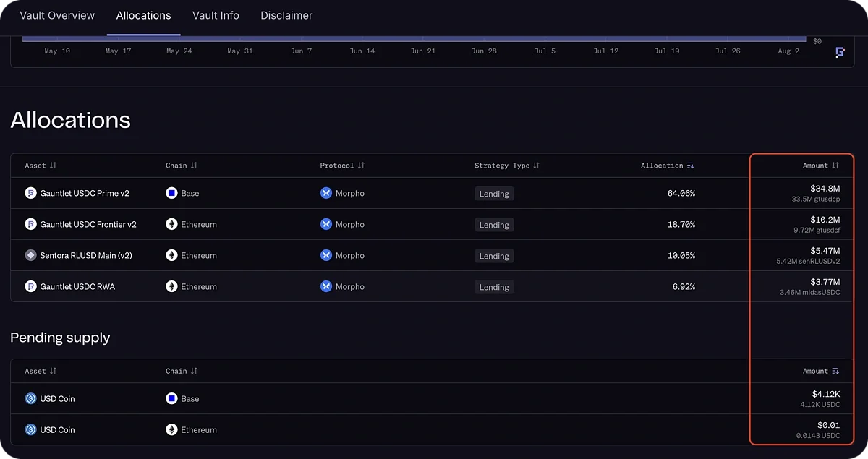
Task: Click the 10.05% allocation value
Action: 681,255
